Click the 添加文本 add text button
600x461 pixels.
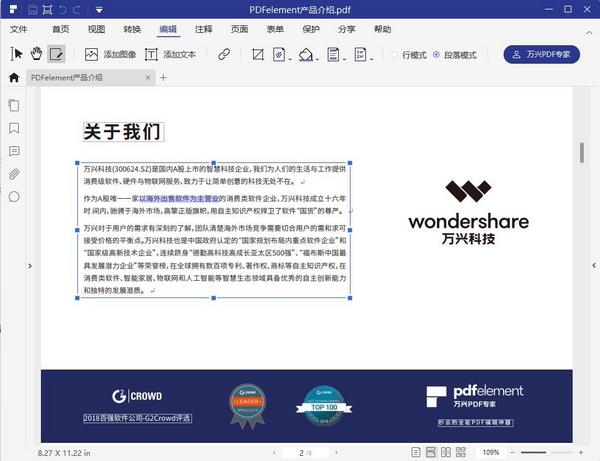[x=170, y=54]
